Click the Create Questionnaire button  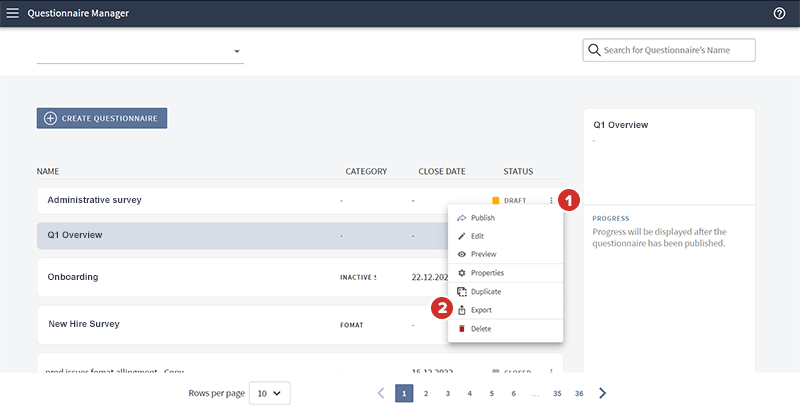click(102, 118)
